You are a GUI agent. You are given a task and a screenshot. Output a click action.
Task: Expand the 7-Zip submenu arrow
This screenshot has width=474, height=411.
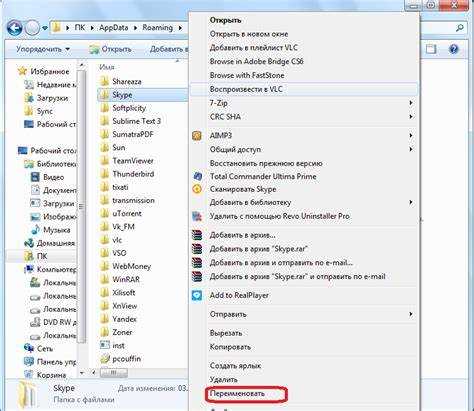click(x=411, y=103)
